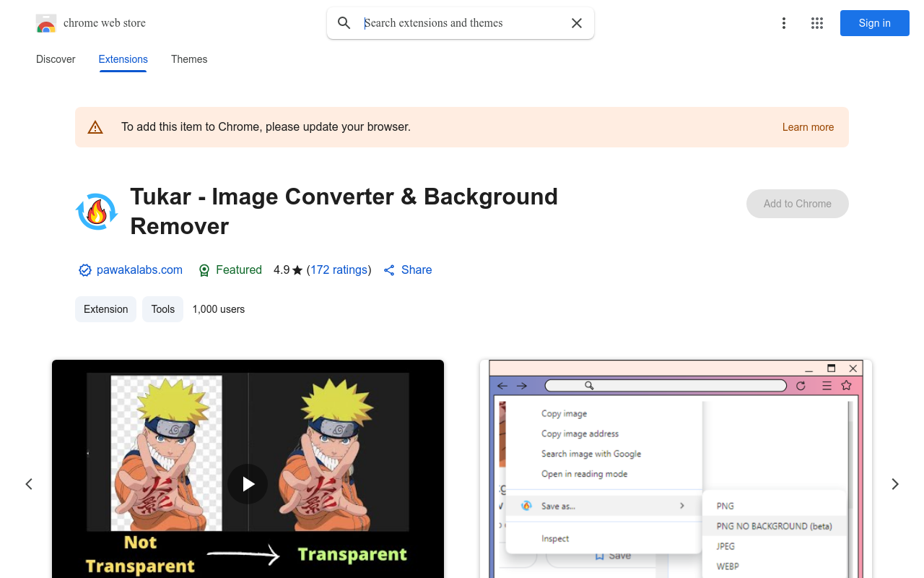Screen dimensions: 924x578
Task: Click the Extension category chip
Action: [105, 309]
